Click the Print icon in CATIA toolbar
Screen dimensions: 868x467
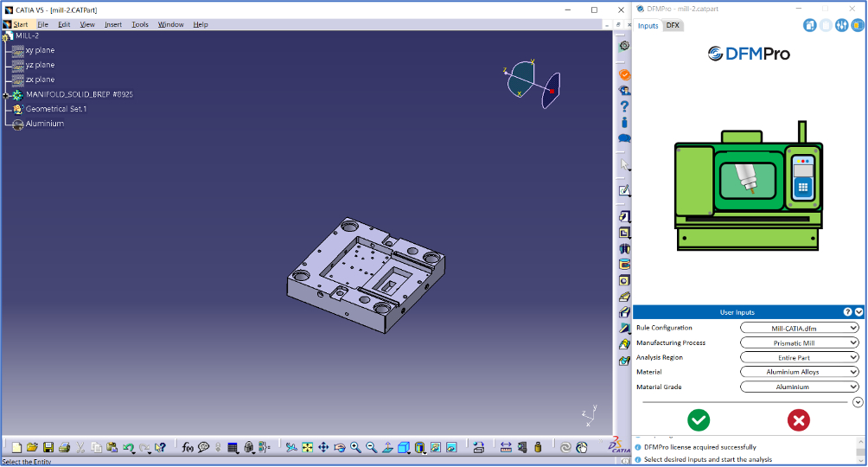coord(64,448)
